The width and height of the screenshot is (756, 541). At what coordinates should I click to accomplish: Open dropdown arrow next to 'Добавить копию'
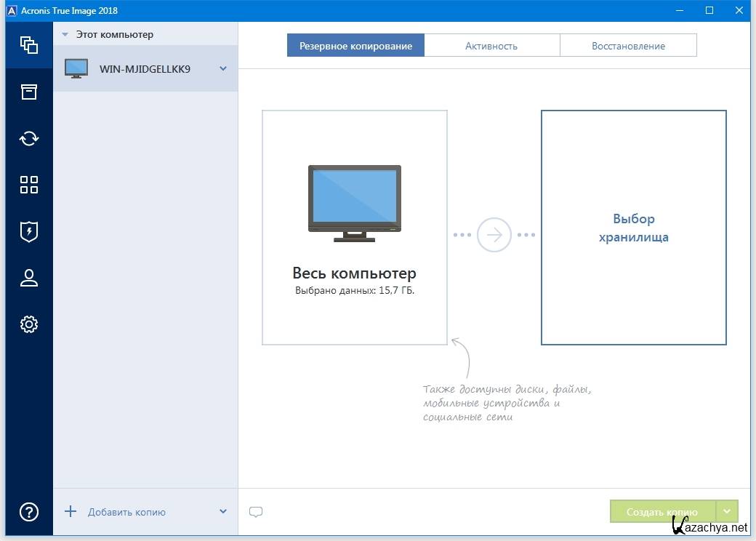click(x=223, y=512)
